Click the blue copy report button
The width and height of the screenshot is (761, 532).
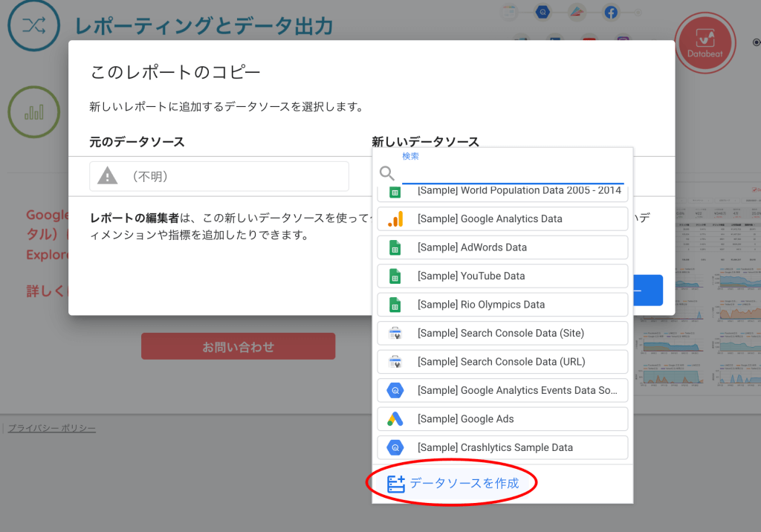pos(648,291)
